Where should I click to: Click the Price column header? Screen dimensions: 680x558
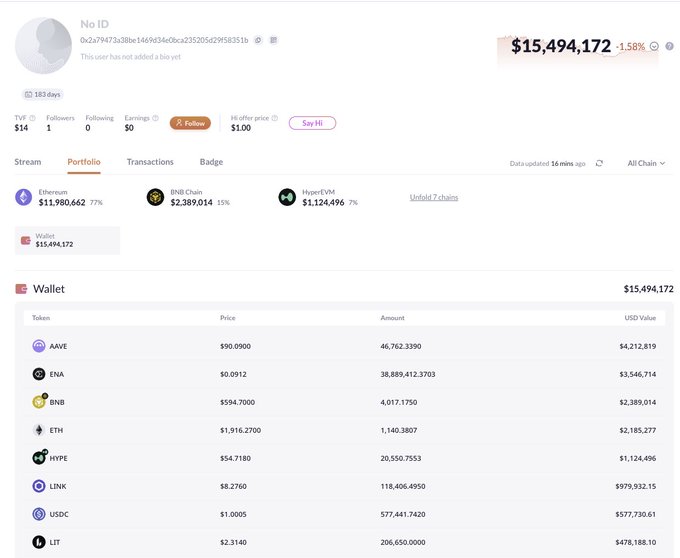[x=228, y=318]
